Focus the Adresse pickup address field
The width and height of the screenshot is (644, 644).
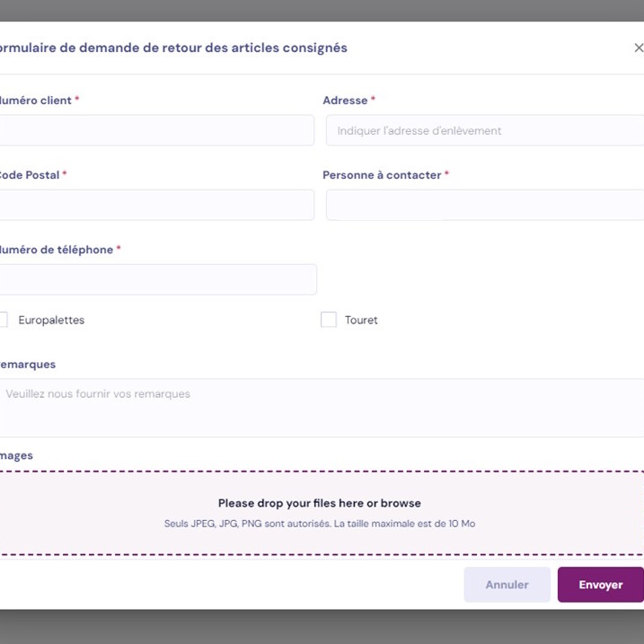pos(484,130)
